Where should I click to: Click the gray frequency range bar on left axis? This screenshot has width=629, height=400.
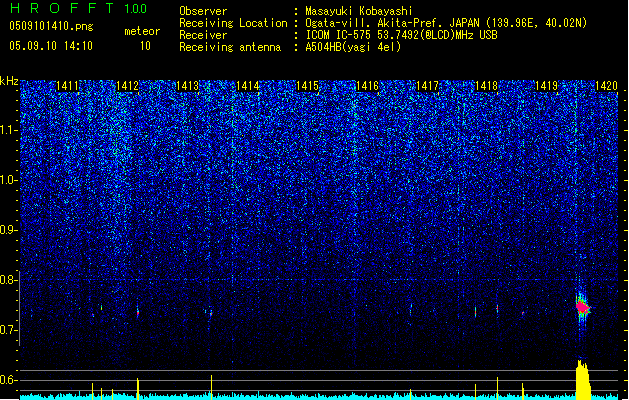20,308
